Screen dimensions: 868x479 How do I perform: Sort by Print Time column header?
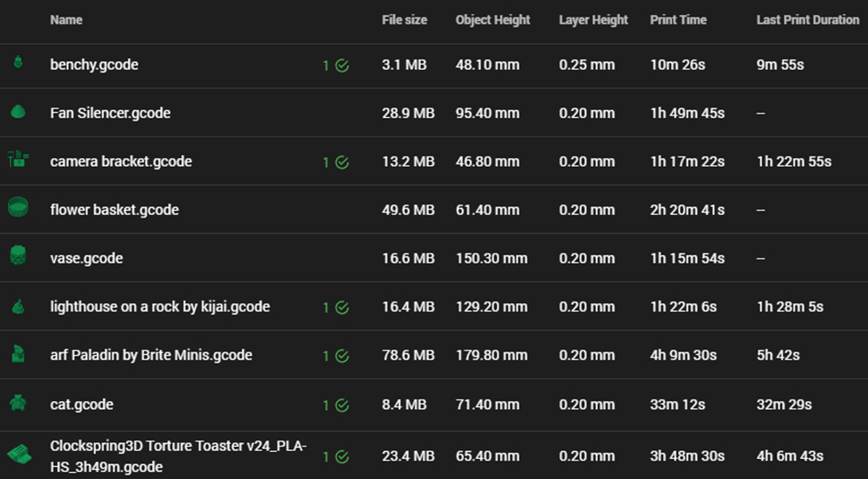pyautogui.click(x=679, y=20)
